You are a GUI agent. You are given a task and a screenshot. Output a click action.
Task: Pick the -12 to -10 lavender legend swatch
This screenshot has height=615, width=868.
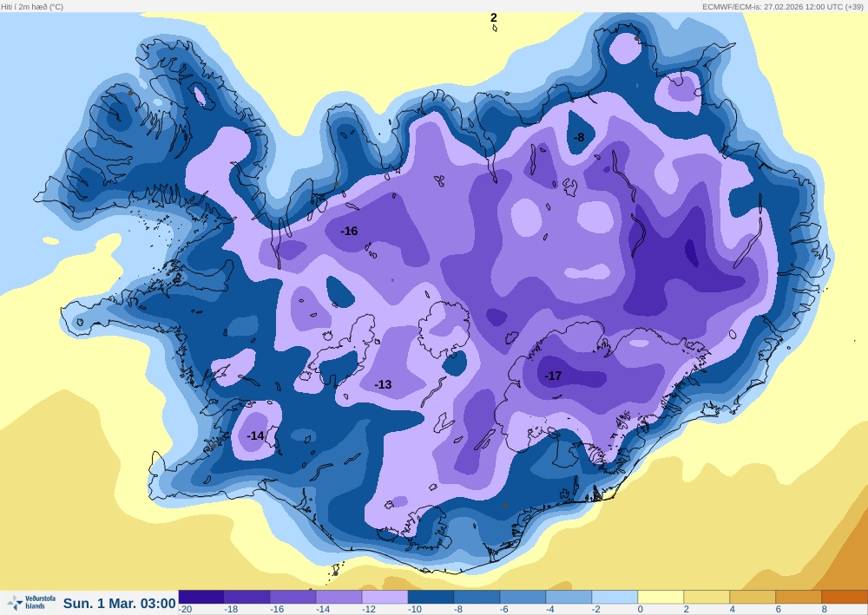[x=385, y=597]
